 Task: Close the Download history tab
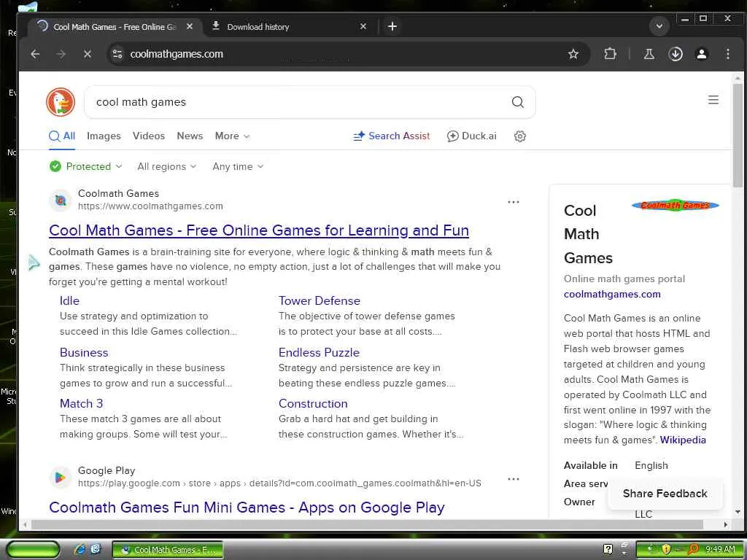point(363,27)
